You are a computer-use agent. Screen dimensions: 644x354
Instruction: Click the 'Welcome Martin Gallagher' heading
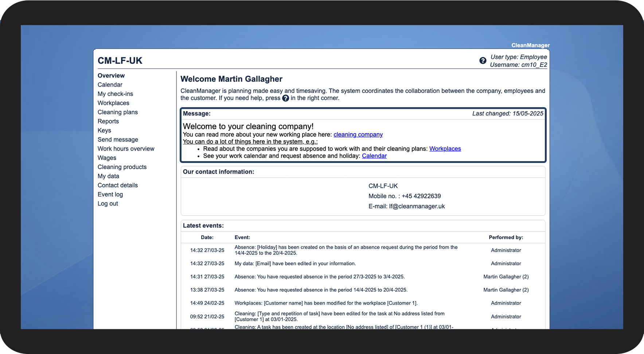(x=231, y=79)
